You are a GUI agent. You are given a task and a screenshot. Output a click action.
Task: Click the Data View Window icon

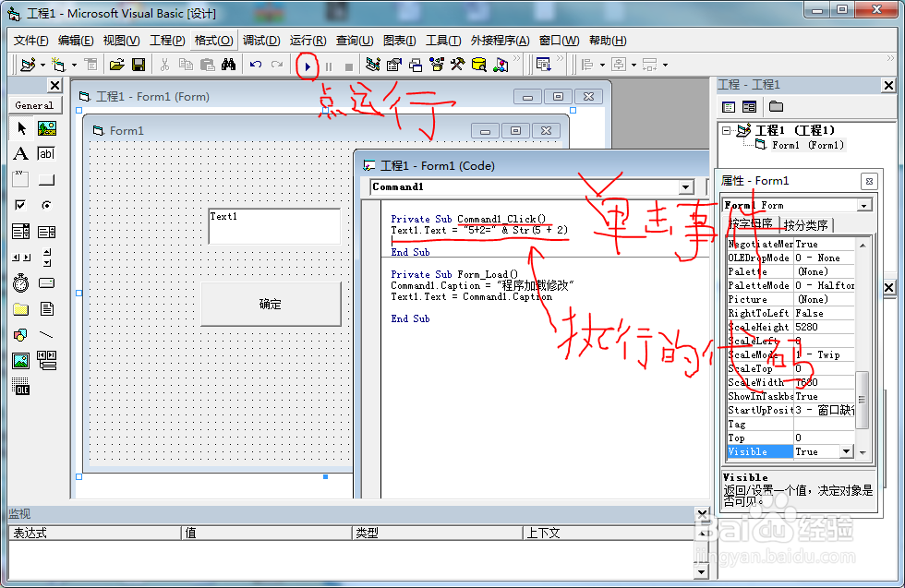click(479, 65)
